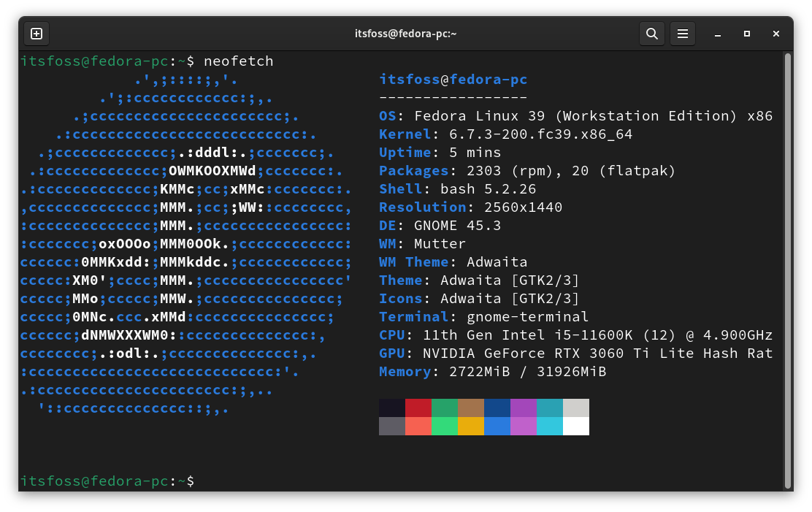Minimize the terminal window
The image size is (812, 512).
pyautogui.click(x=717, y=34)
